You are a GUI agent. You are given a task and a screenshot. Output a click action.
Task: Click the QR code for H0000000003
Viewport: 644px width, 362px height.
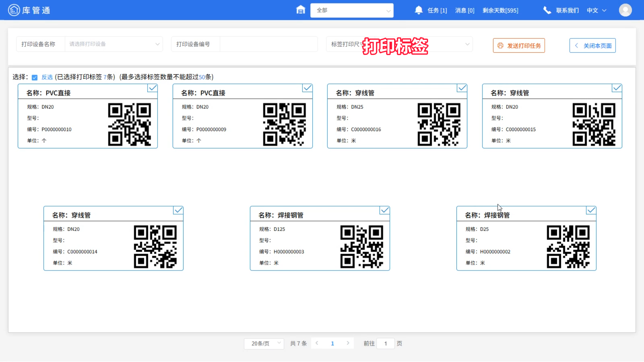362,247
